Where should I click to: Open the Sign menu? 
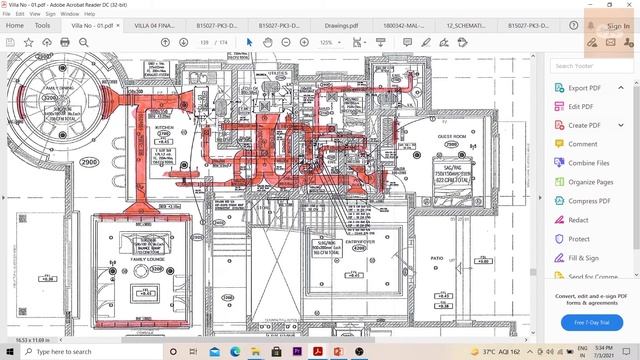pyautogui.click(x=50, y=14)
